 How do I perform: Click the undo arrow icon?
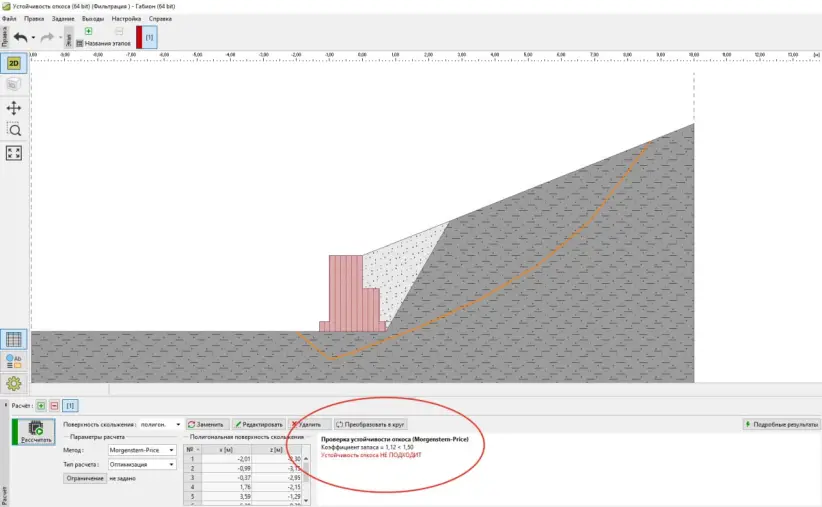point(20,37)
